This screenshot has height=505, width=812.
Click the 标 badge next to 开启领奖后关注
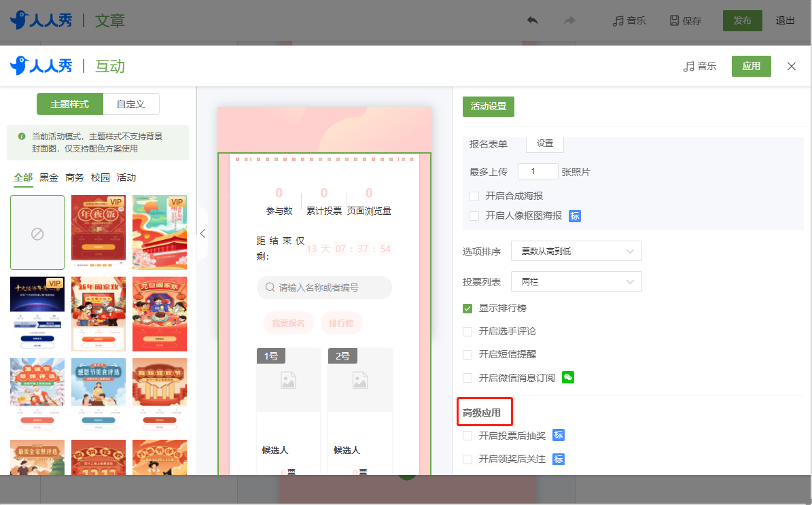(x=559, y=459)
